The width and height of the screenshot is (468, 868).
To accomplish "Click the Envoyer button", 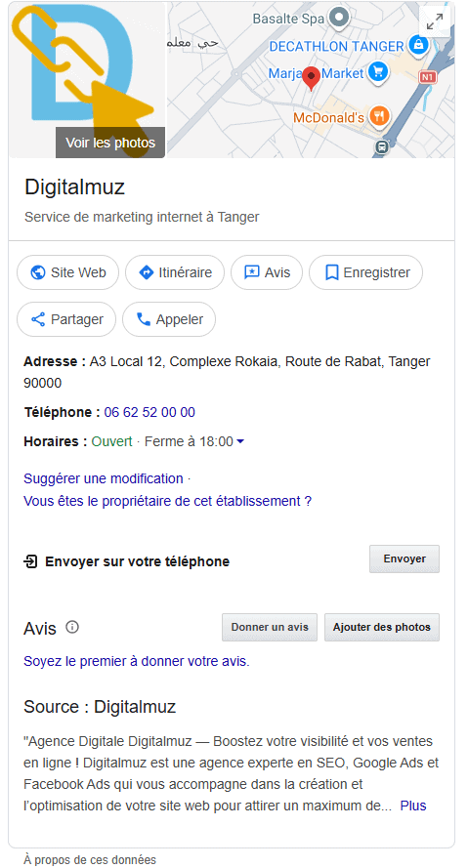I will 404,558.
